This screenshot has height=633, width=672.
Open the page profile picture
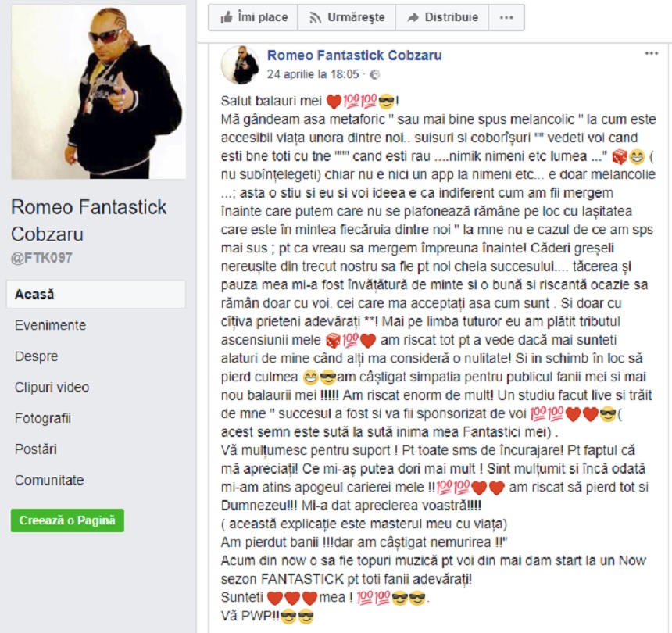98,91
